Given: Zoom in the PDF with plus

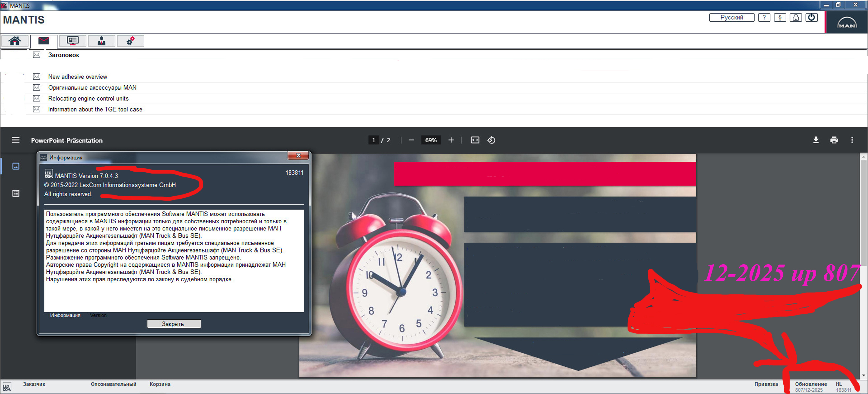Looking at the screenshot, I should (451, 140).
